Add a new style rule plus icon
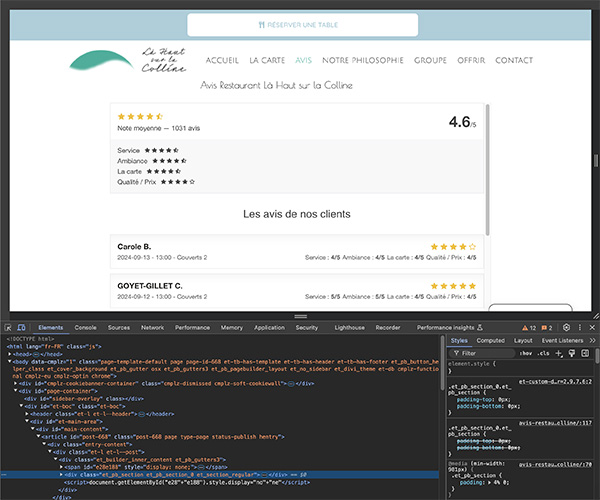Viewport: 600px width, 500px height. coord(559,353)
